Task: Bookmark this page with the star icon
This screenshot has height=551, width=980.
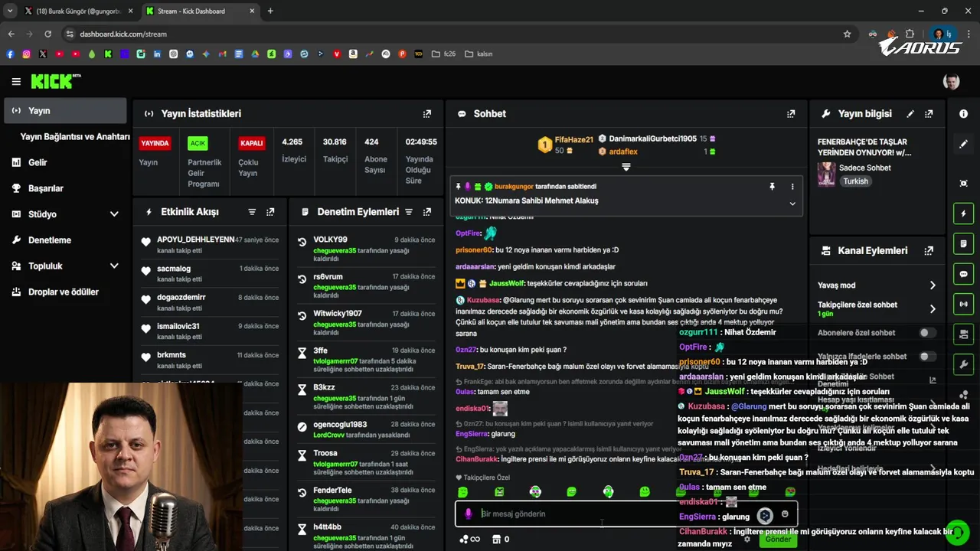Action: [847, 34]
